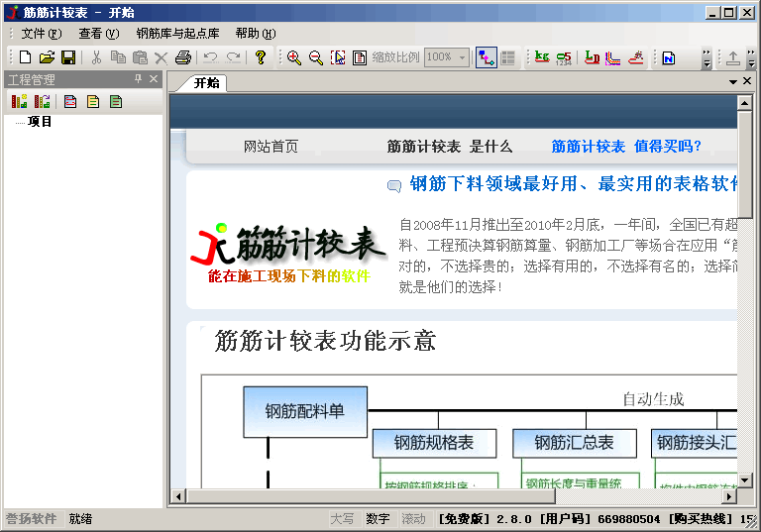Click the redo arrow icon
This screenshot has height=532, width=761.
234,57
